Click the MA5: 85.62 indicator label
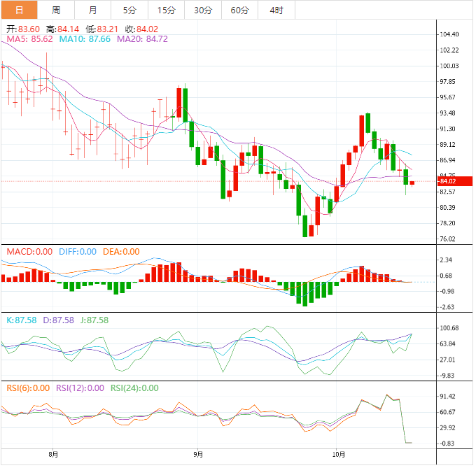Image resolution: width=476 pixels, height=468 pixels. [28, 40]
